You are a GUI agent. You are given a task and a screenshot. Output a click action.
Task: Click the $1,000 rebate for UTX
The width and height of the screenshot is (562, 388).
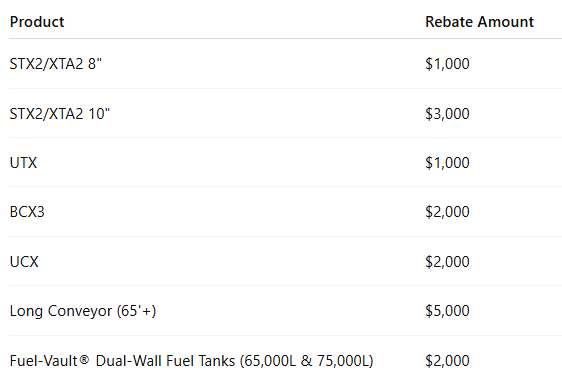pyautogui.click(x=447, y=163)
